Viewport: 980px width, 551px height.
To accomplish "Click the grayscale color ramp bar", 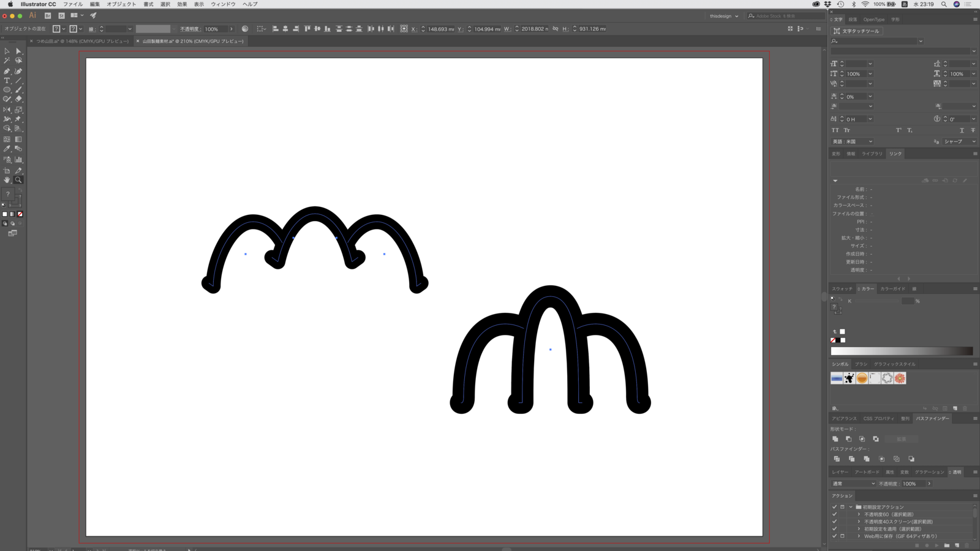I will [901, 351].
